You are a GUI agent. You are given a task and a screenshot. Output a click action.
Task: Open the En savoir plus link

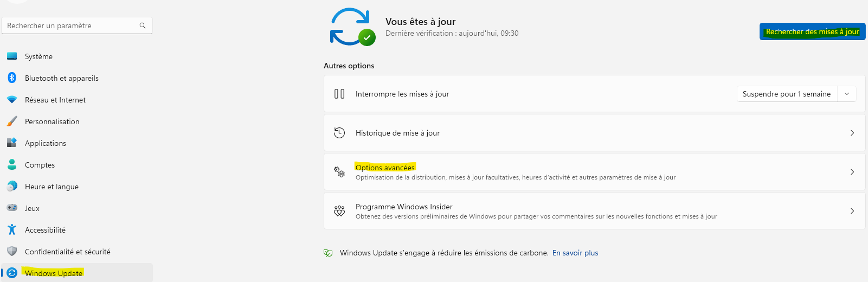(575, 253)
